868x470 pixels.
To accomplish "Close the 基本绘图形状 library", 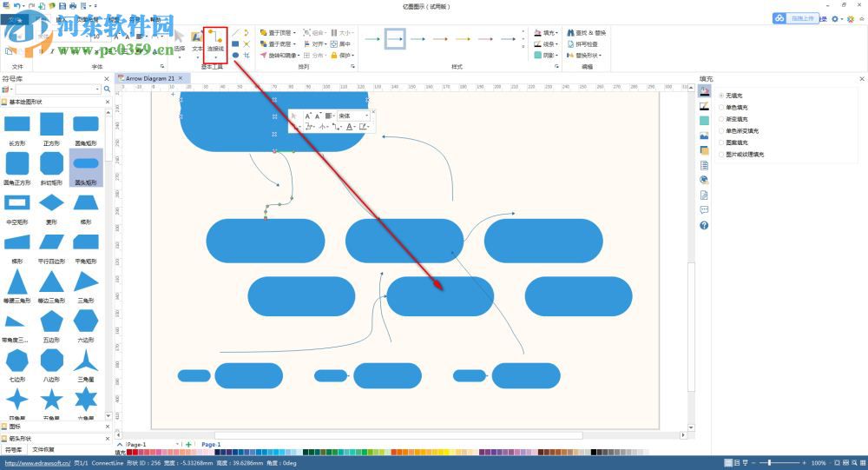I will tap(108, 102).
